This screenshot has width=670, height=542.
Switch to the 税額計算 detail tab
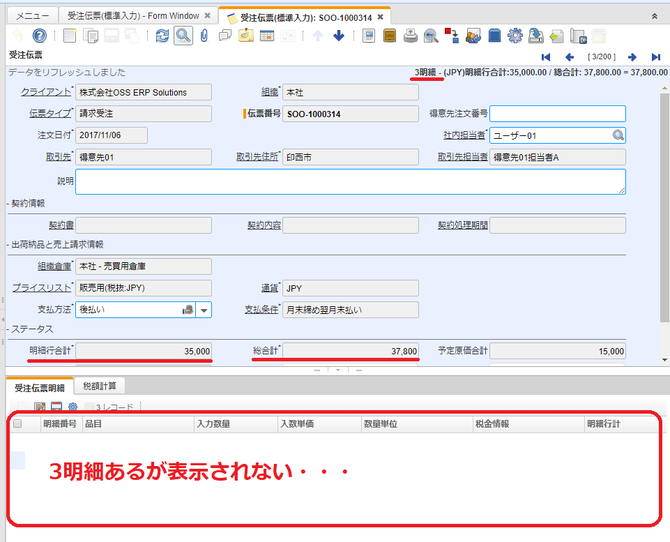click(100, 386)
